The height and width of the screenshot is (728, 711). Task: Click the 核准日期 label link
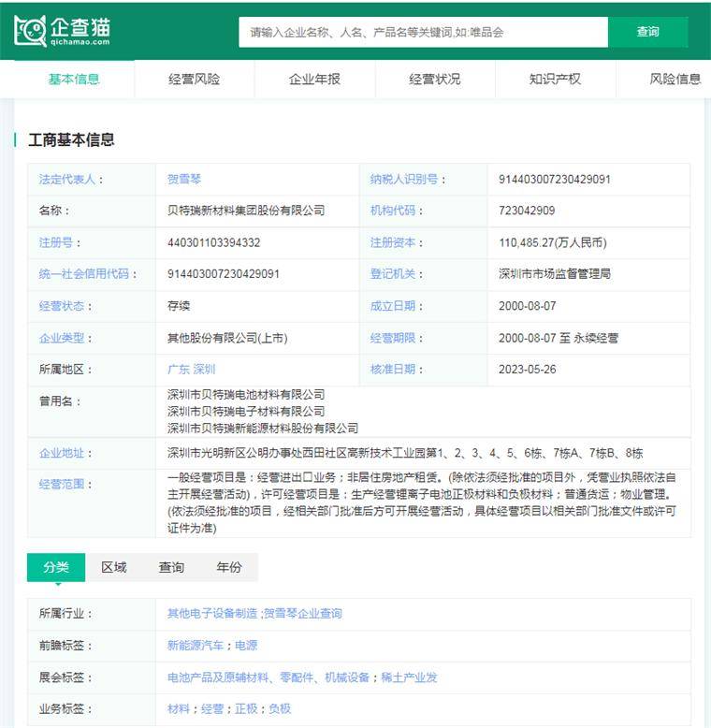coord(393,370)
